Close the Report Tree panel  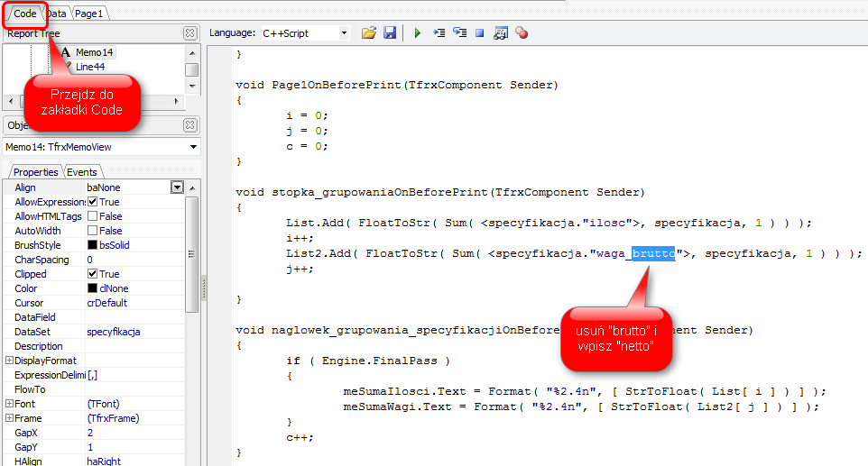tap(189, 33)
